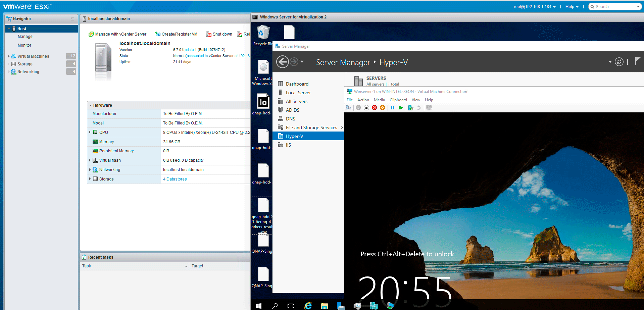Open the 4 Datastores link
Viewport: 644px width, 310px height.
(x=175, y=179)
